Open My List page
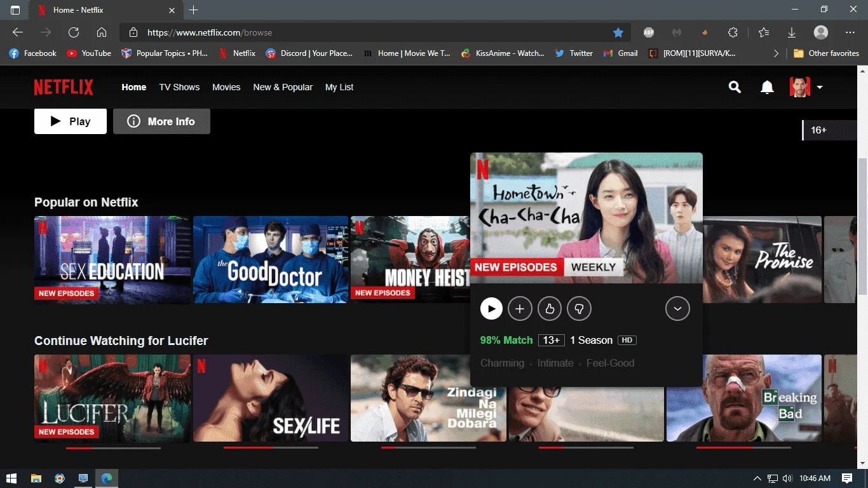 (339, 87)
